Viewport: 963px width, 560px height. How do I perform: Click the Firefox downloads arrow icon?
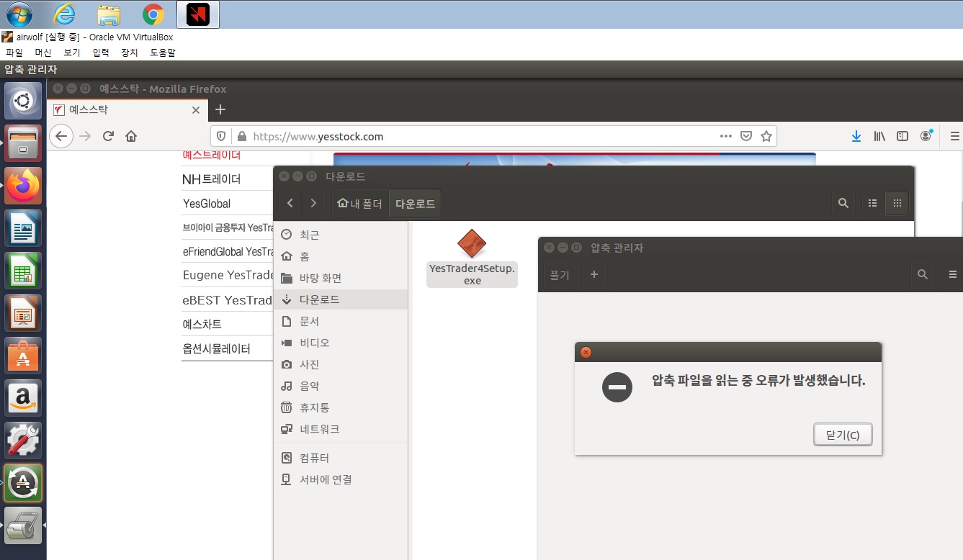pyautogui.click(x=856, y=136)
